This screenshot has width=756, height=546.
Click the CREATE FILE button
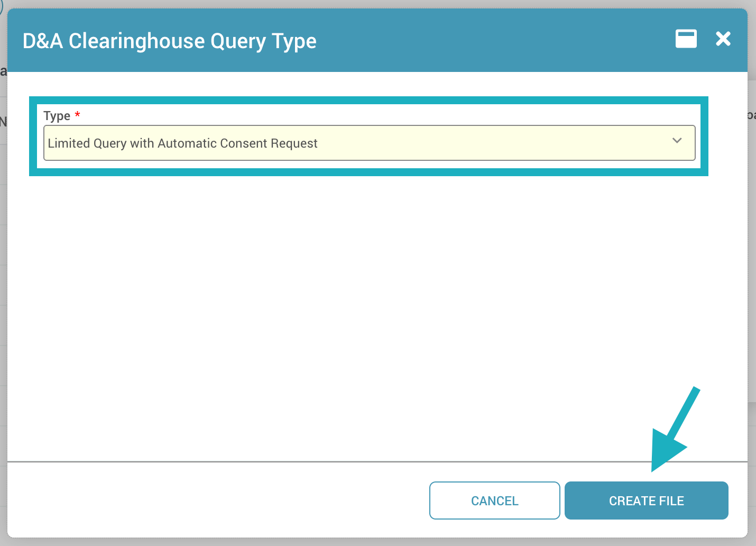click(646, 501)
